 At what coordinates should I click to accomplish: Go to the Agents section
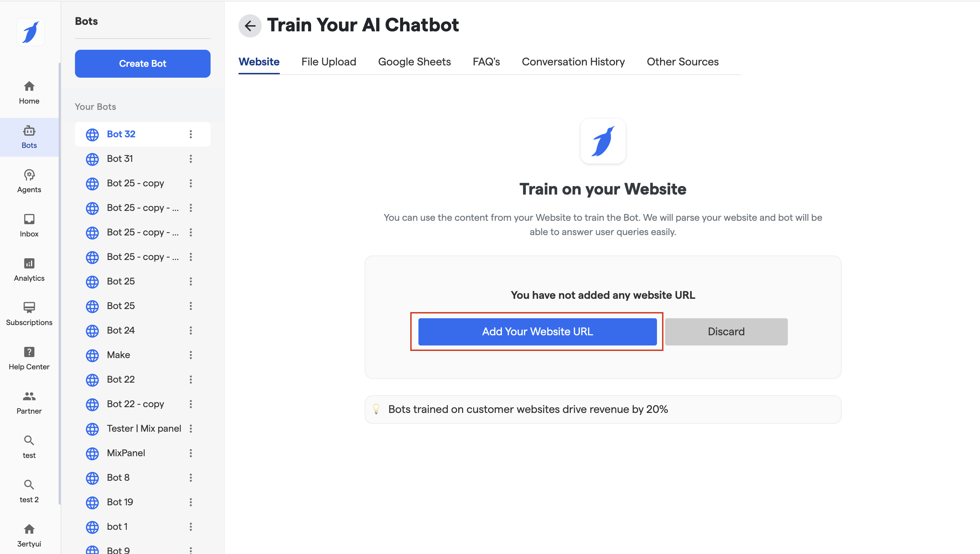point(29,181)
